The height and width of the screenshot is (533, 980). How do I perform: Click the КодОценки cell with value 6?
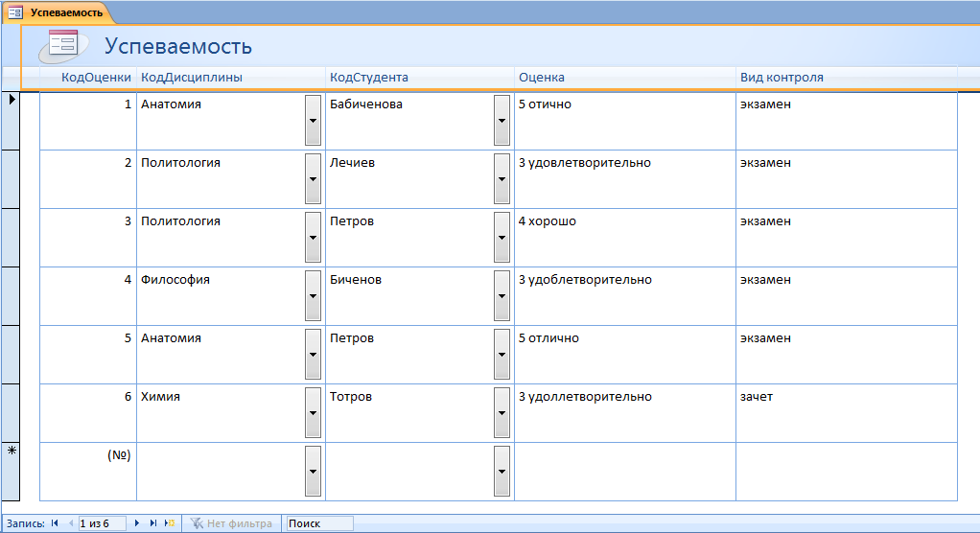tap(88, 413)
